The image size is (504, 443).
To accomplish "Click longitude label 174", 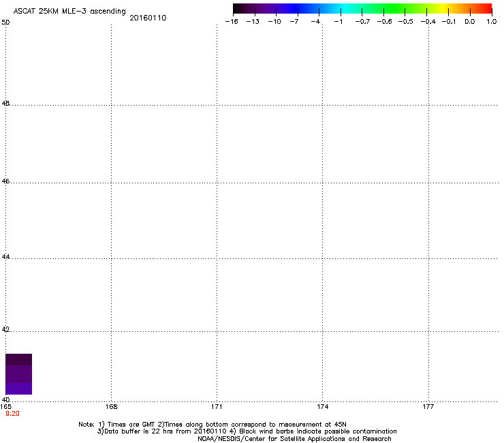I will [322, 407].
